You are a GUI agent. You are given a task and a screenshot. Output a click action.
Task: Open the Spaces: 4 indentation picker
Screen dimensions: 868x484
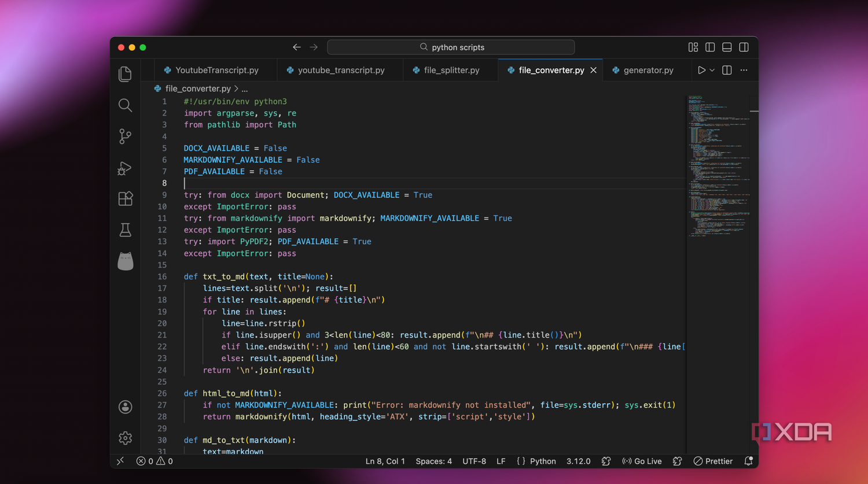[433, 461]
